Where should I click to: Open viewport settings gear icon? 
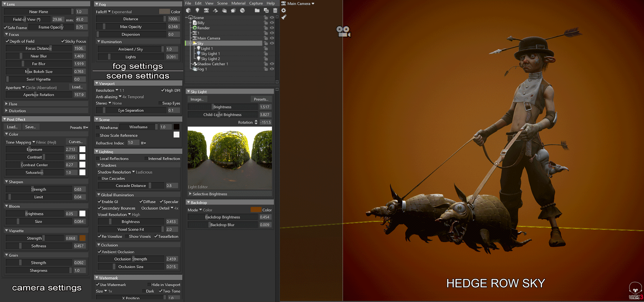[284, 10]
